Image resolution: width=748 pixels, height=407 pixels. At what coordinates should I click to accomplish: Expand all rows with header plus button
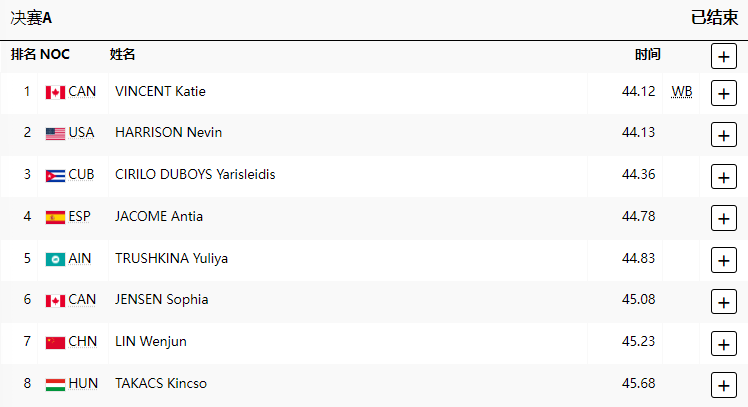pos(723,56)
